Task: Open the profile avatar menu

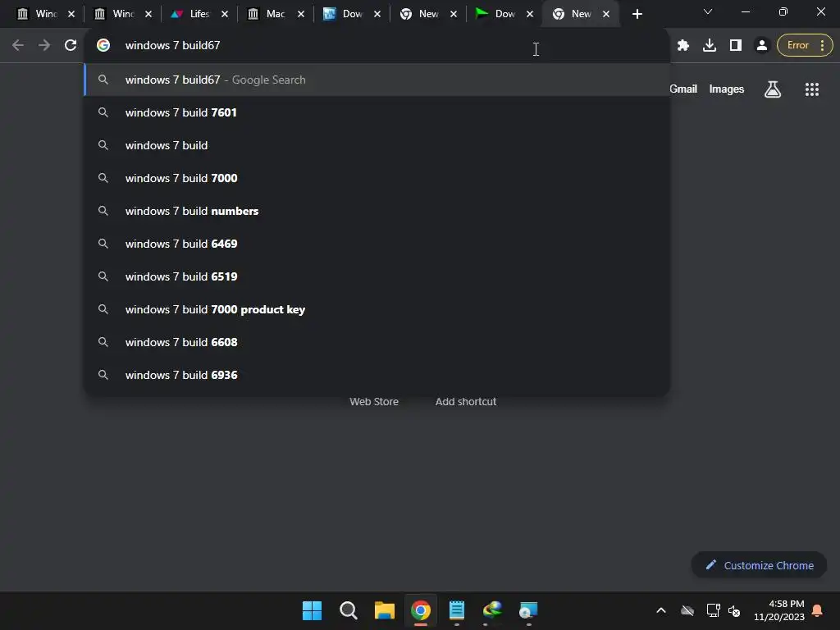Action: [x=762, y=46]
